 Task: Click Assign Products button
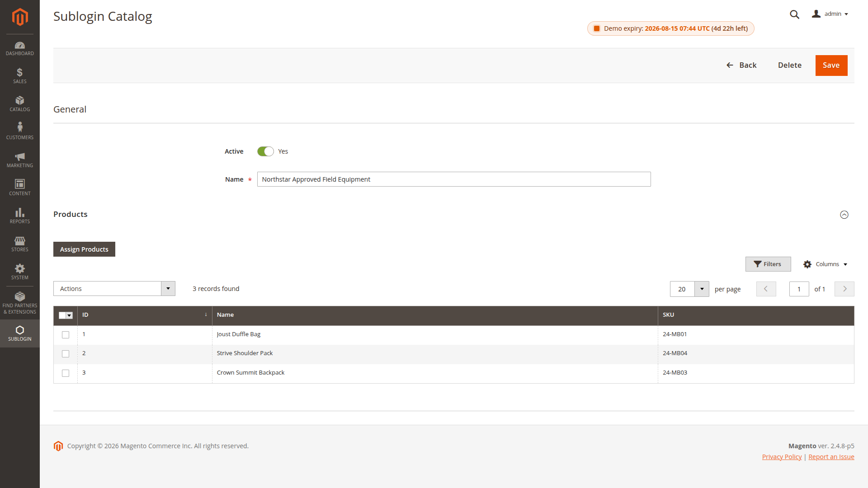tap(84, 249)
